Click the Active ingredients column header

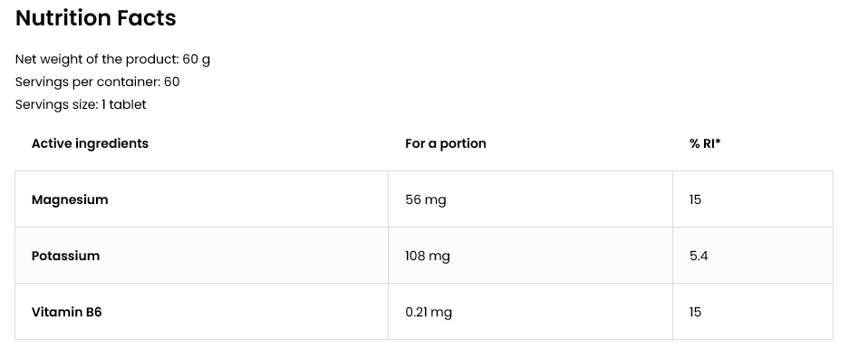coord(90,143)
